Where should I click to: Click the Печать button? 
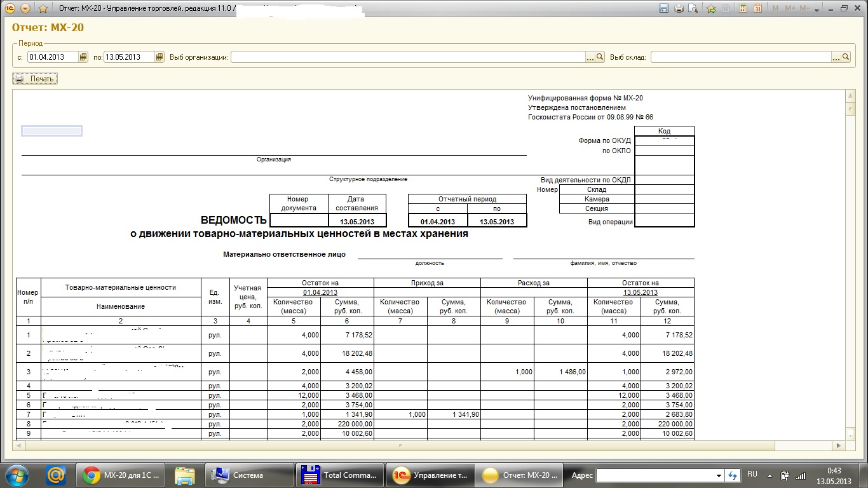(35, 79)
